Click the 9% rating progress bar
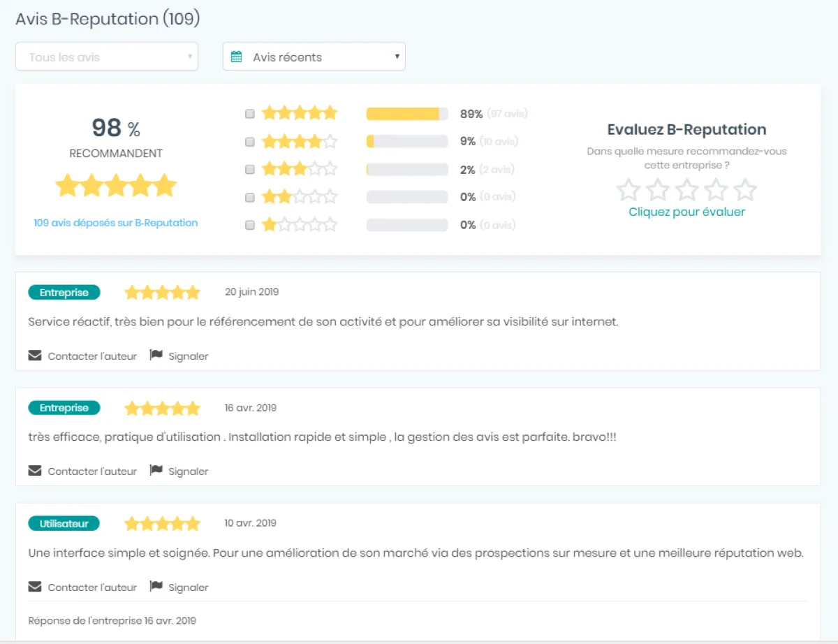Image resolution: width=838 pixels, height=644 pixels. (x=407, y=142)
